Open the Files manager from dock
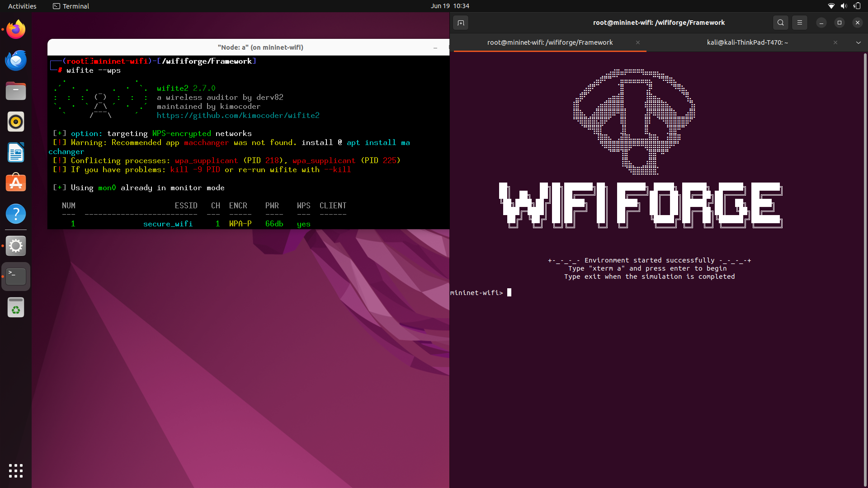This screenshot has height=488, width=868. [x=16, y=91]
